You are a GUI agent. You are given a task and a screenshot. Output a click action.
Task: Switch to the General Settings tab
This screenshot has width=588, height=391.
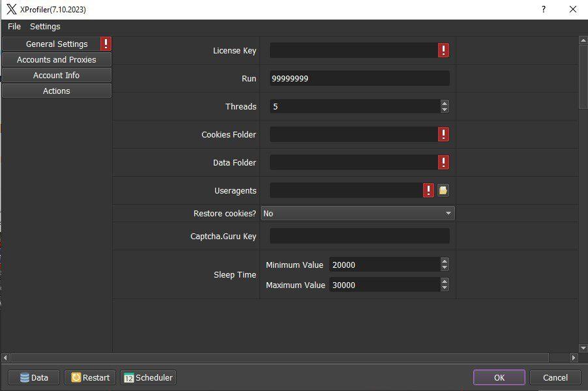coord(57,44)
